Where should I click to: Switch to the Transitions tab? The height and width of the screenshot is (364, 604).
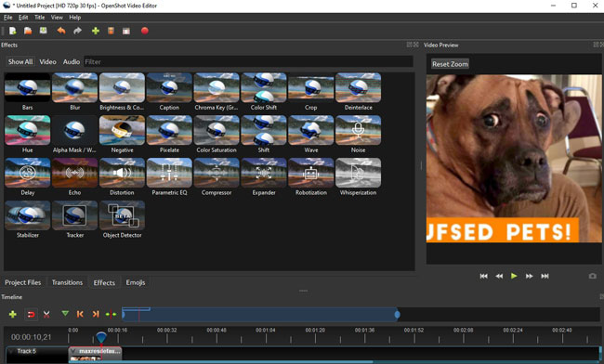[67, 282]
